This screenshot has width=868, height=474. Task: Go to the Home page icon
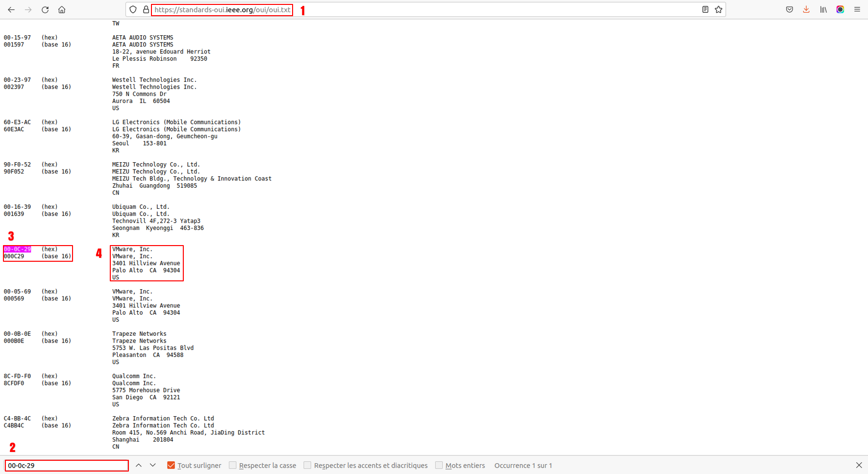(x=62, y=10)
